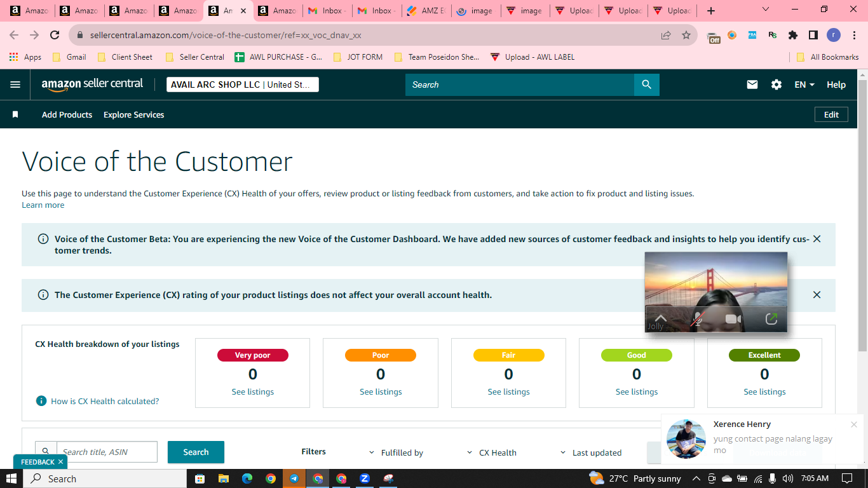
Task: Open the Seller Central messages envelope icon
Action: click(x=752, y=85)
